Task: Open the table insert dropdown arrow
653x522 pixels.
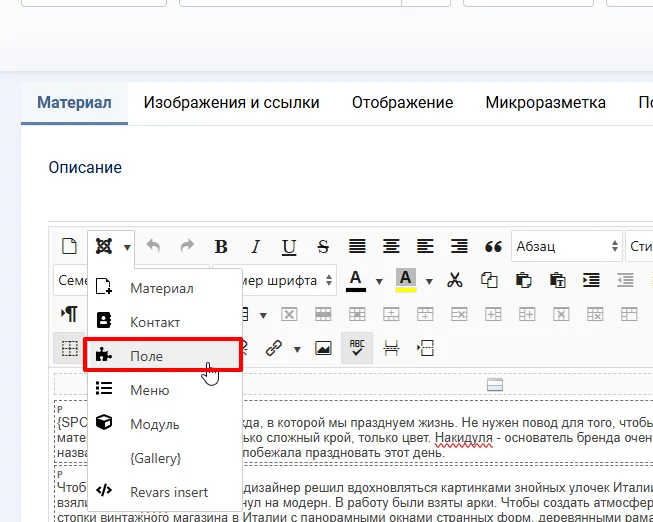Action: [x=263, y=315]
